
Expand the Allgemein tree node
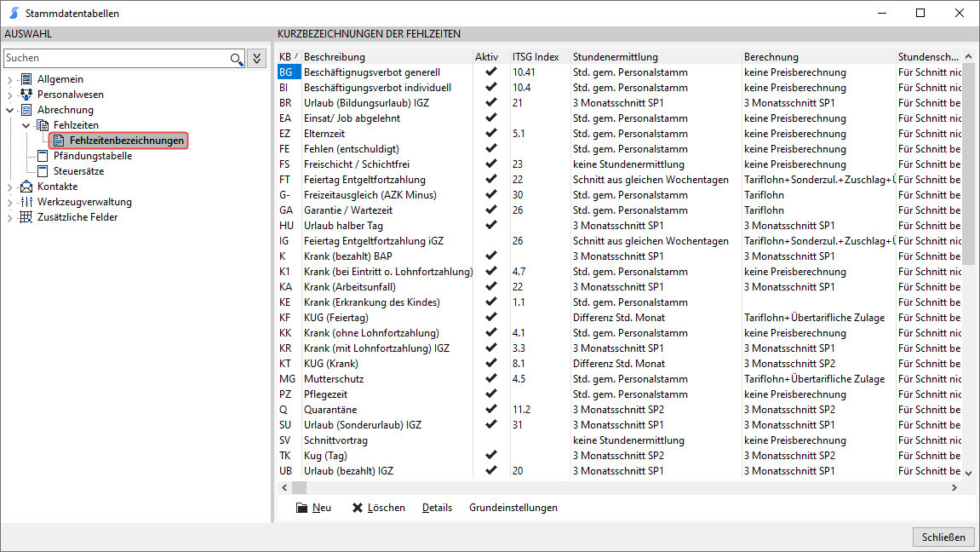tap(10, 79)
